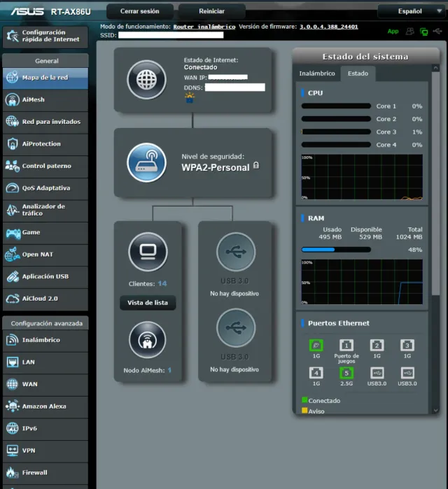Click the Cerrar sesión button
Screen dimensions: 448x489
[140, 11]
